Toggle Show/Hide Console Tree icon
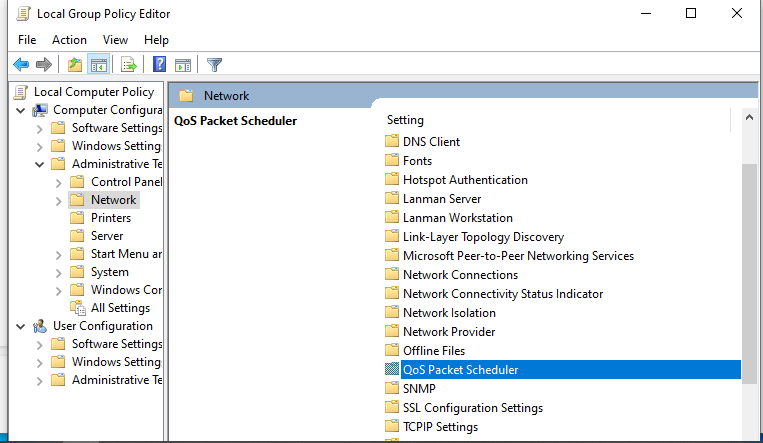 98,65
